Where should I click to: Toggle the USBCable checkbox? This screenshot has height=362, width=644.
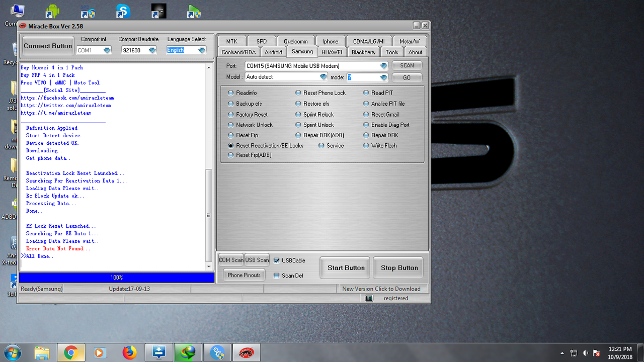276,260
